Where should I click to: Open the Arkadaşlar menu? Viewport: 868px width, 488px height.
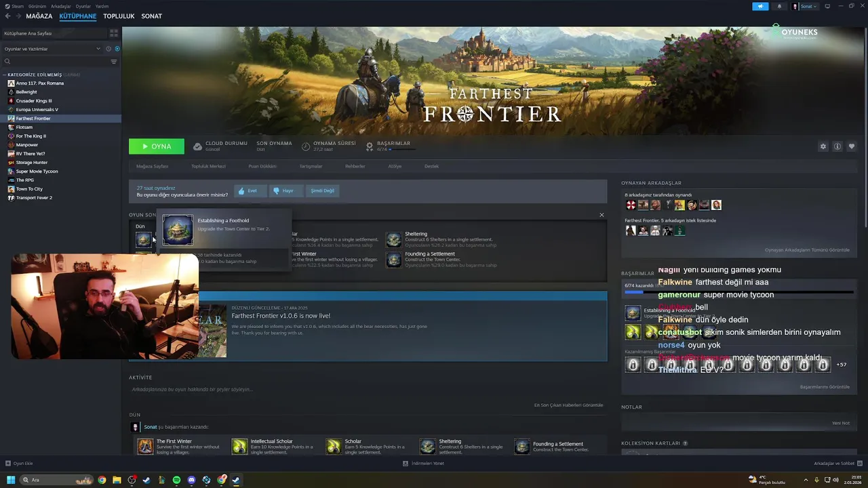pyautogui.click(x=61, y=6)
